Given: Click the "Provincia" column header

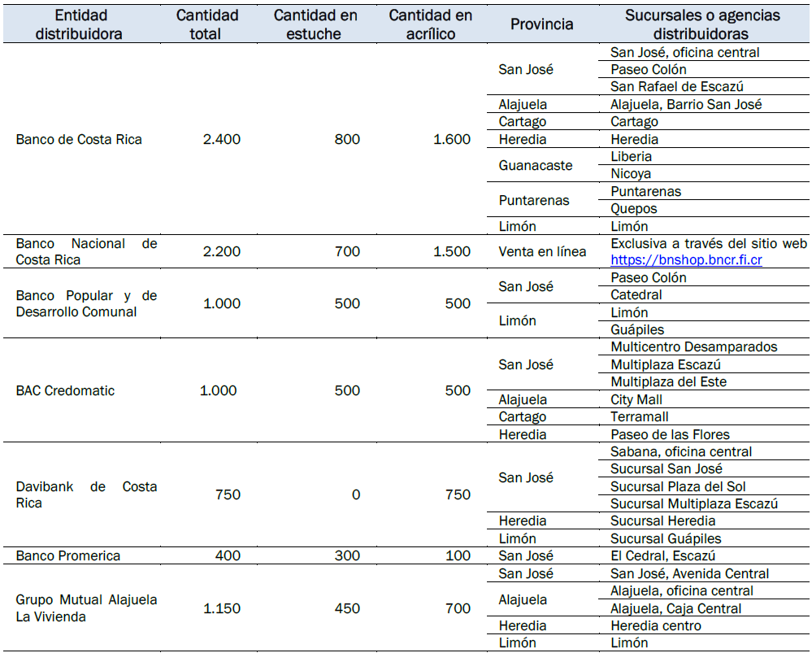Looking at the screenshot, I should coord(541,24).
